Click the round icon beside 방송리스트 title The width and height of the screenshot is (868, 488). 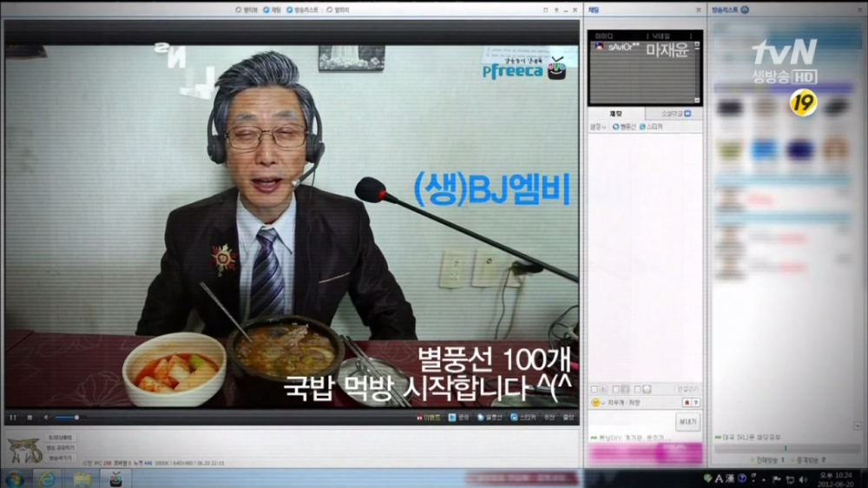(x=745, y=10)
